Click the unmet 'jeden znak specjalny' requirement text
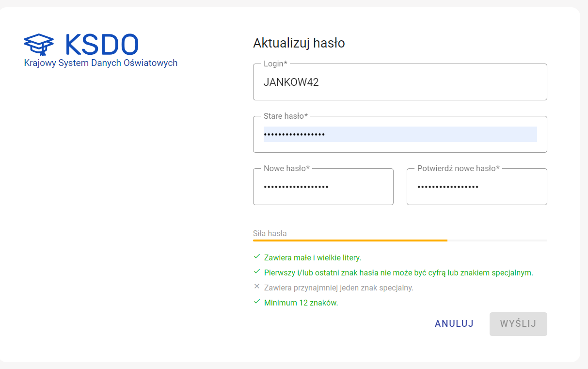The height and width of the screenshot is (369, 588). coord(338,288)
